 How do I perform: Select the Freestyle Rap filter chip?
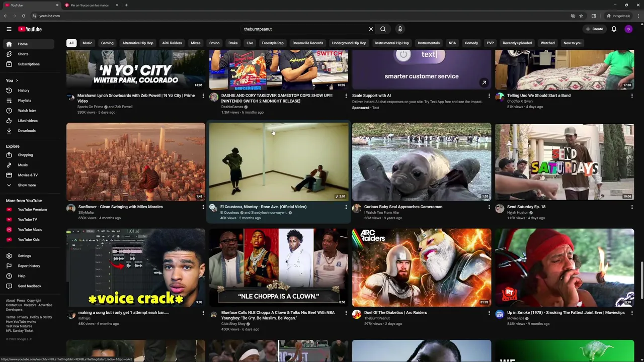tap(273, 43)
